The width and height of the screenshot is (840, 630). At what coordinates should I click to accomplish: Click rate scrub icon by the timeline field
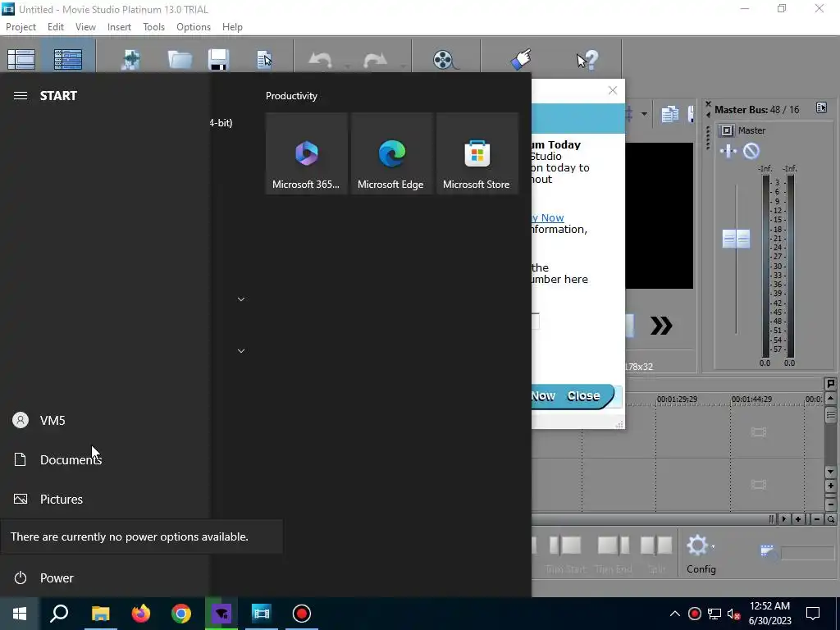[x=768, y=550]
